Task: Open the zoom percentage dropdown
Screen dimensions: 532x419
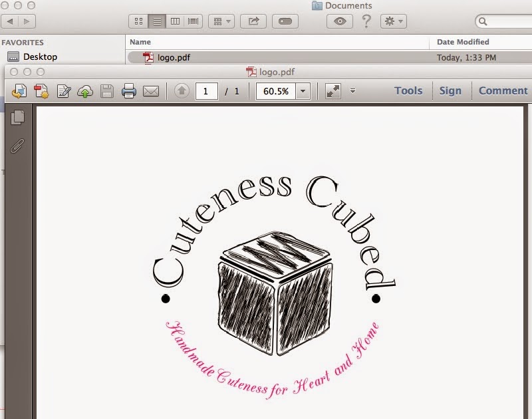Action: [303, 91]
